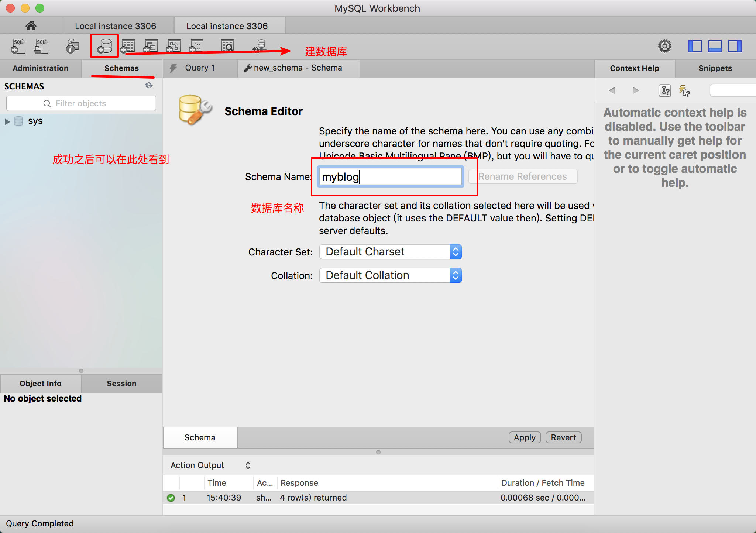Click the Schema Name input field
The width and height of the screenshot is (756, 533).
(390, 177)
